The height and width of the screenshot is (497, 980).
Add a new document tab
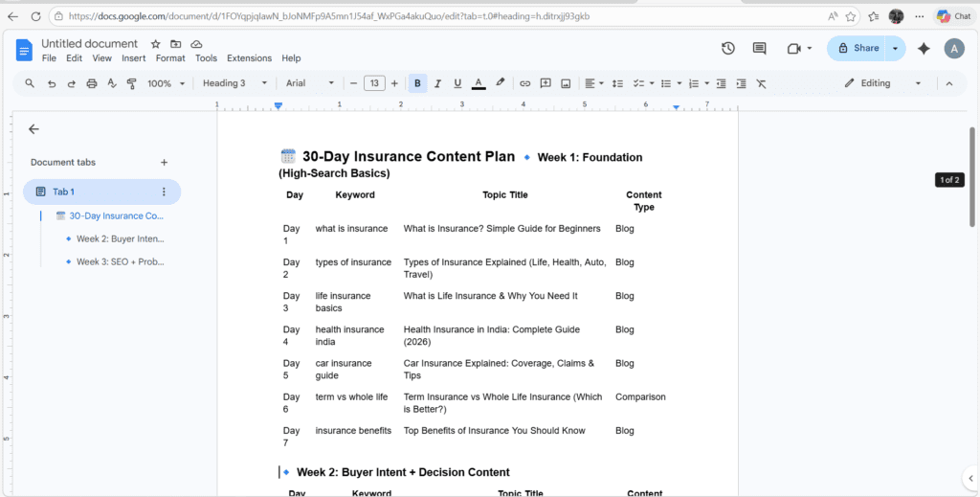164,162
